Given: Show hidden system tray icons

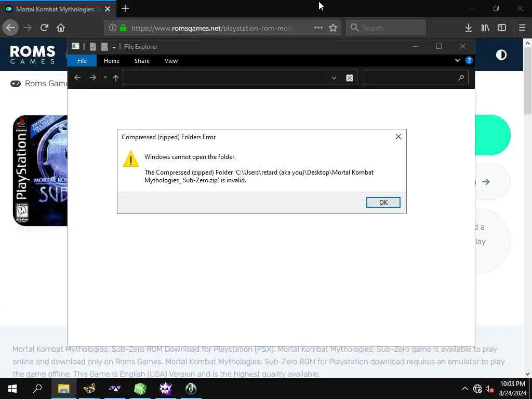Looking at the screenshot, I should click(x=465, y=389).
